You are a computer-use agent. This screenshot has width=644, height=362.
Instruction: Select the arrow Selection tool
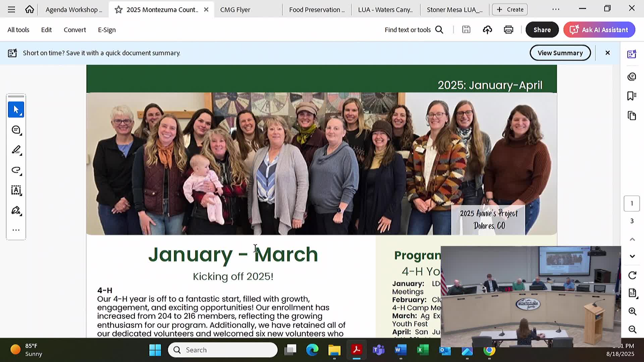(16, 110)
